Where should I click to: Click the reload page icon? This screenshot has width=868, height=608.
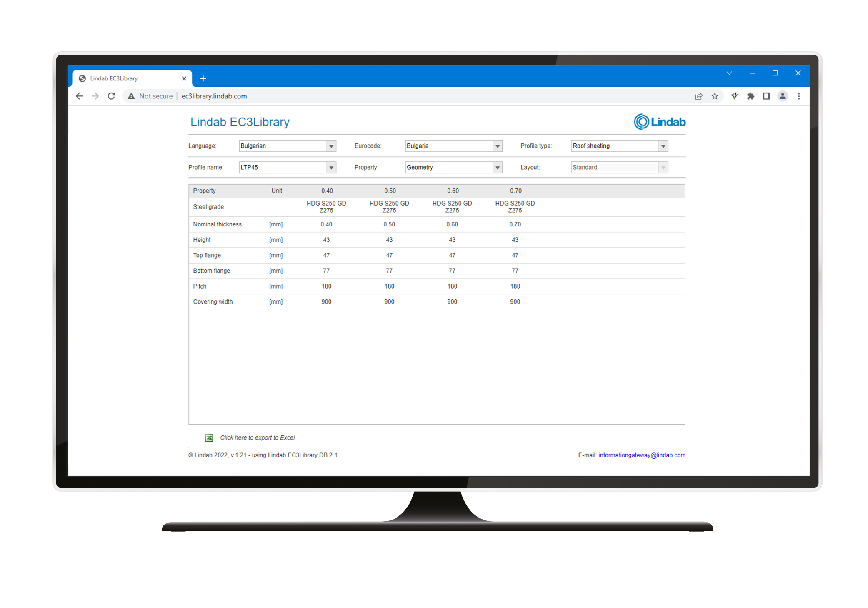pos(111,96)
